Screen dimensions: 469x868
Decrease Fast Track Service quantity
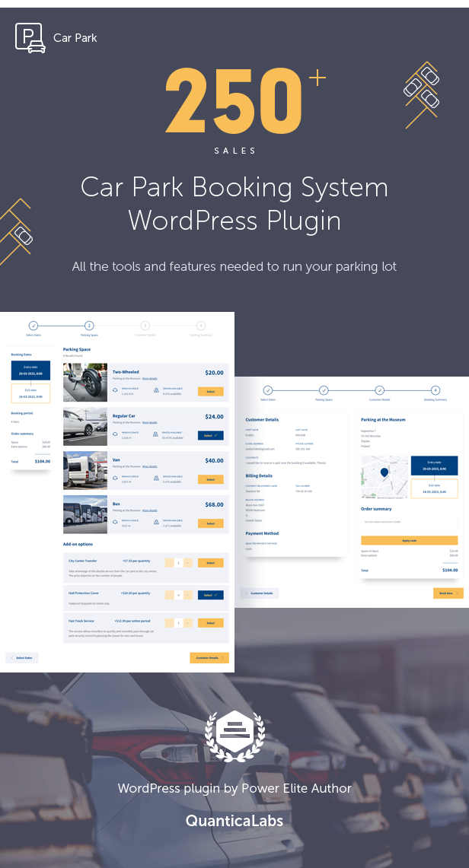pyautogui.click(x=170, y=623)
